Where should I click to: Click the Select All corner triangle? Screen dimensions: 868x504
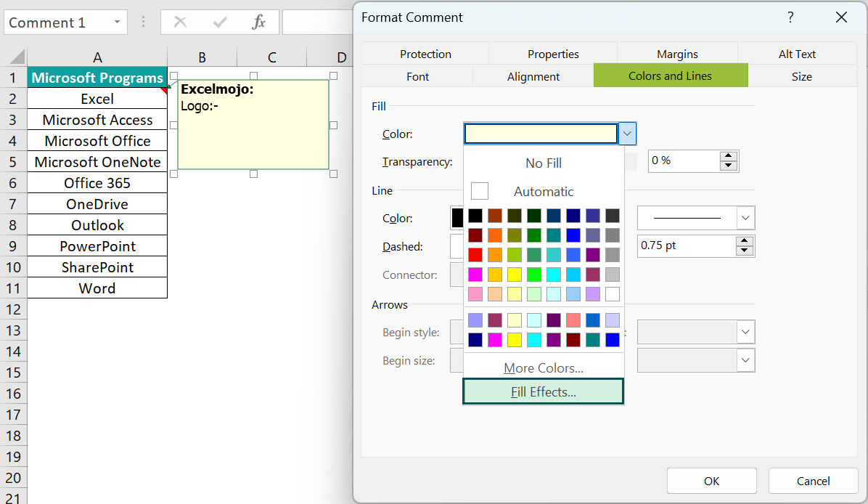click(17, 57)
